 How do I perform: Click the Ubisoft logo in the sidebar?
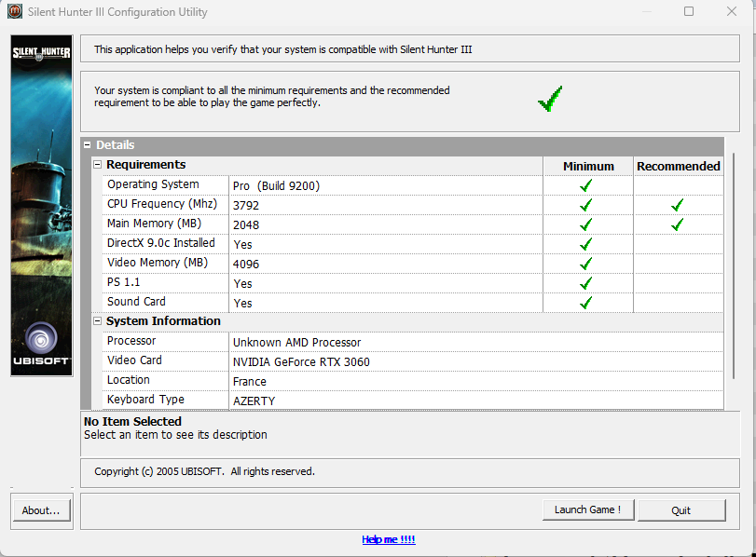pos(40,343)
